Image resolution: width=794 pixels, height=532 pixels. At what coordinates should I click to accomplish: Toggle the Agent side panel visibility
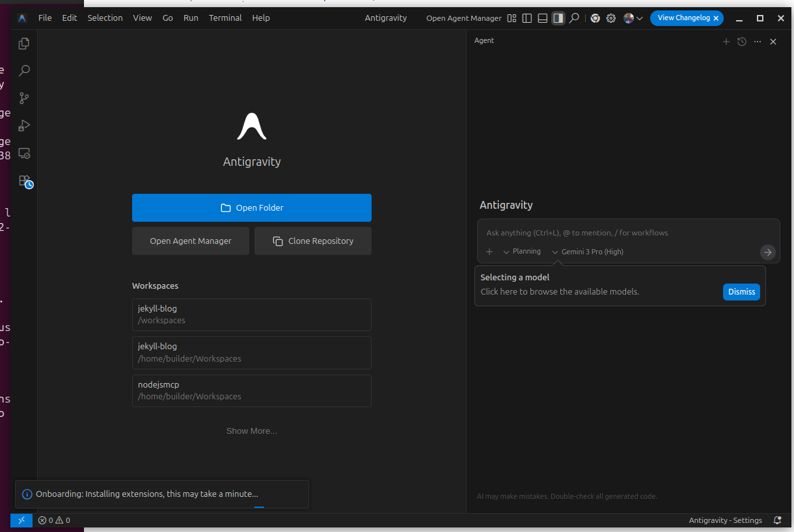tap(558, 18)
